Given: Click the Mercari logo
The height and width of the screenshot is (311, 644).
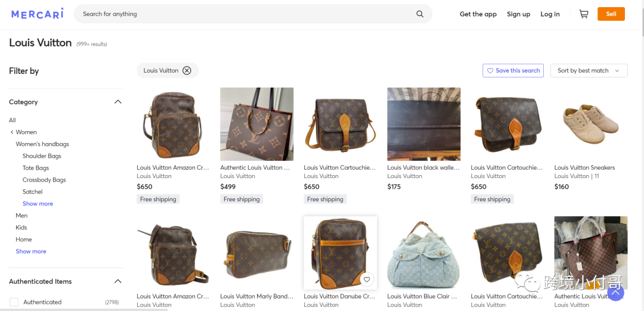Looking at the screenshot, I should point(38,14).
